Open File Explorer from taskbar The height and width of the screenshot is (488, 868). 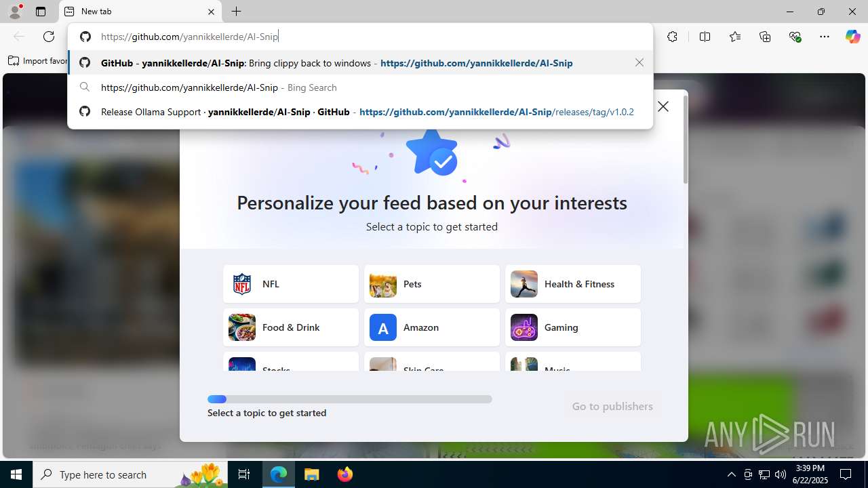coord(311,474)
